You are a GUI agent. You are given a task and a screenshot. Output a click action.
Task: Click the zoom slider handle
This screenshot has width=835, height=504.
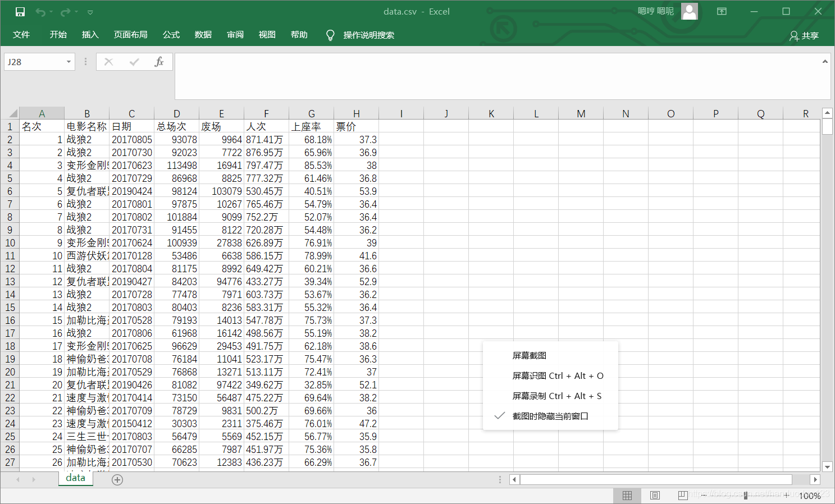[746, 496]
